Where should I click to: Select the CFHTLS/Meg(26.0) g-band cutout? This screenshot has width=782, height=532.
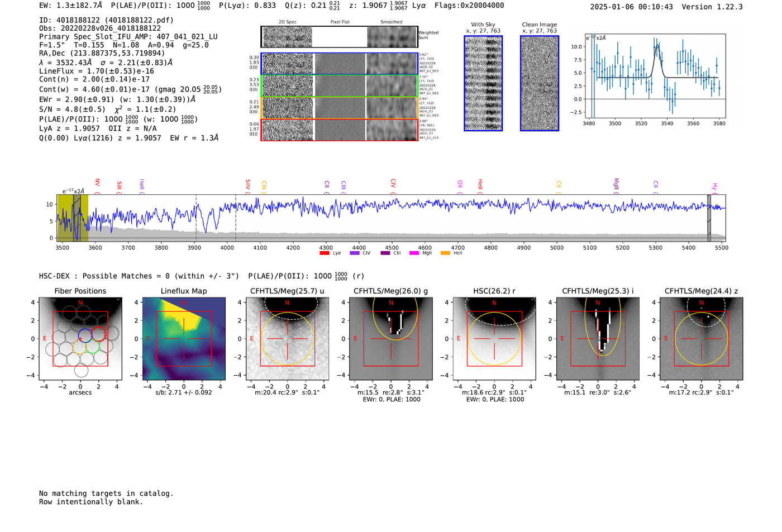click(390, 339)
